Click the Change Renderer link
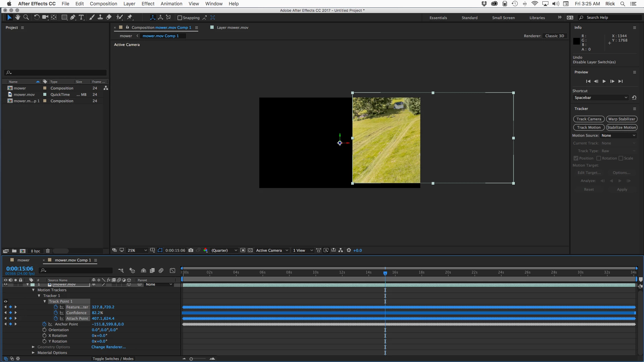Image resolution: width=644 pixels, height=362 pixels. pos(108,347)
